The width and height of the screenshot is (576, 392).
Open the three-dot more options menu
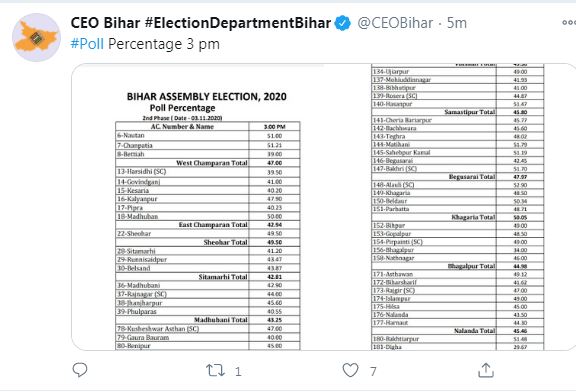569,23
